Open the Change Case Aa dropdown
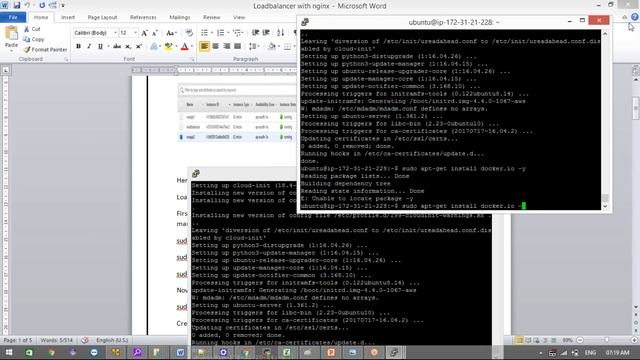This screenshot has width=640, height=360. pyautogui.click(x=171, y=33)
